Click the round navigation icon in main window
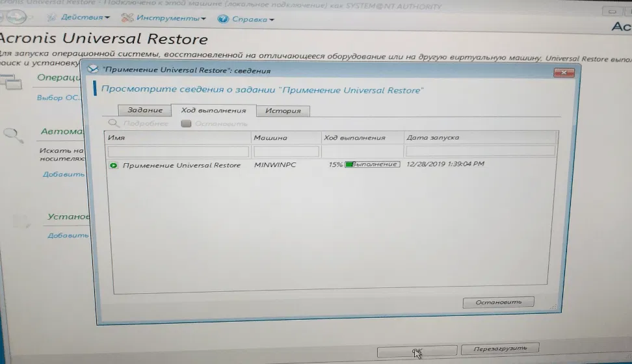 coord(15,17)
